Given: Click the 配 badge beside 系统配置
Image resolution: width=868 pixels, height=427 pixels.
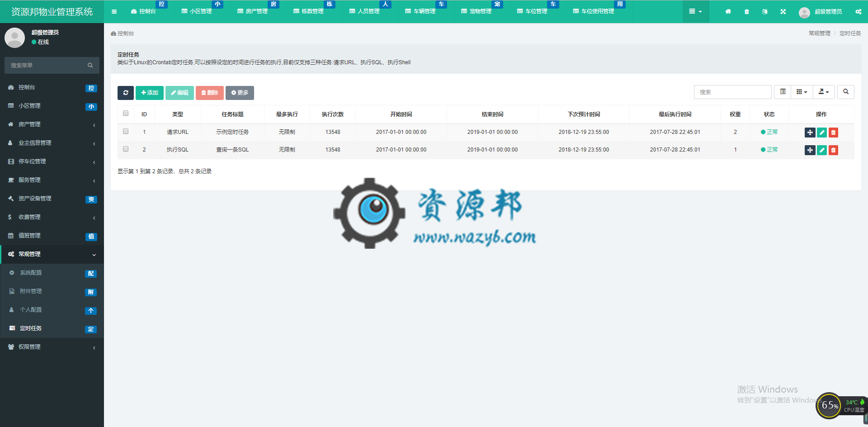Looking at the screenshot, I should 91,274.
